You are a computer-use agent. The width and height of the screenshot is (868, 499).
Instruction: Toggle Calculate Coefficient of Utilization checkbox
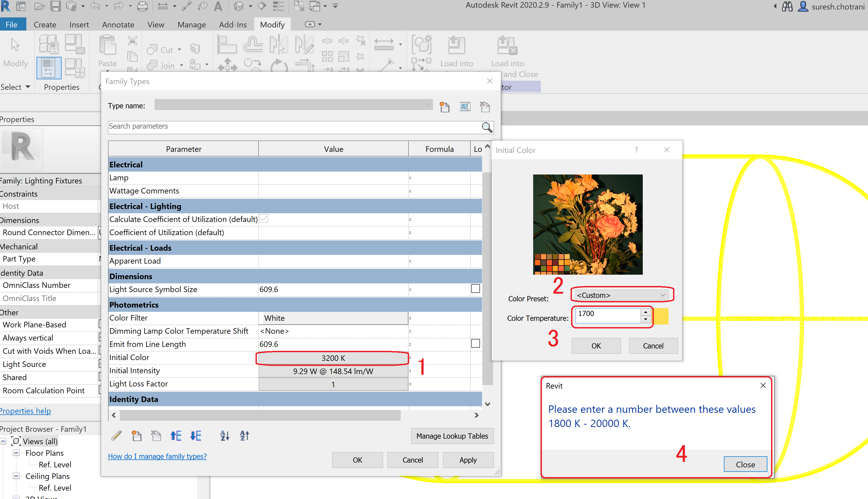pos(264,219)
